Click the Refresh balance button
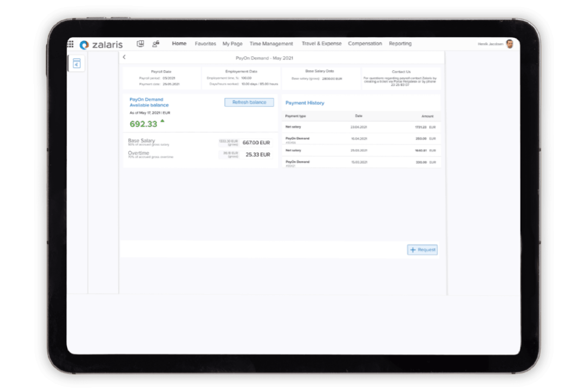Image resolution: width=588 pixels, height=392 pixels. [x=249, y=102]
